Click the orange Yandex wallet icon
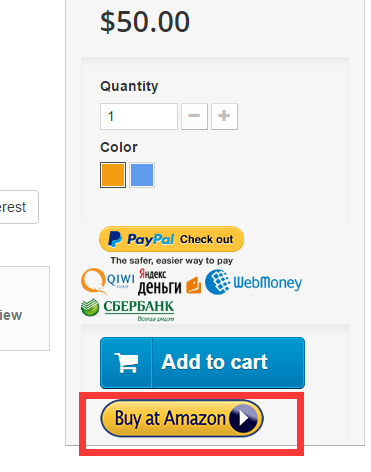This screenshot has height=472, width=371. coord(193,285)
